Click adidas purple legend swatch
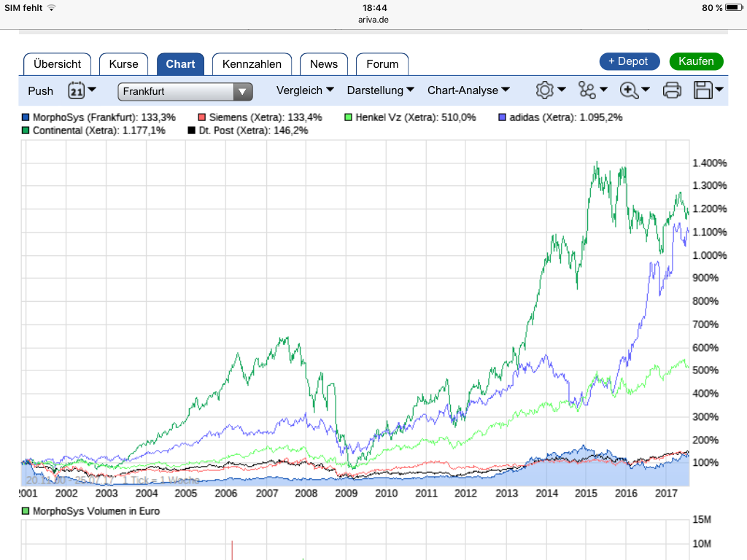The width and height of the screenshot is (747, 560). (502, 117)
